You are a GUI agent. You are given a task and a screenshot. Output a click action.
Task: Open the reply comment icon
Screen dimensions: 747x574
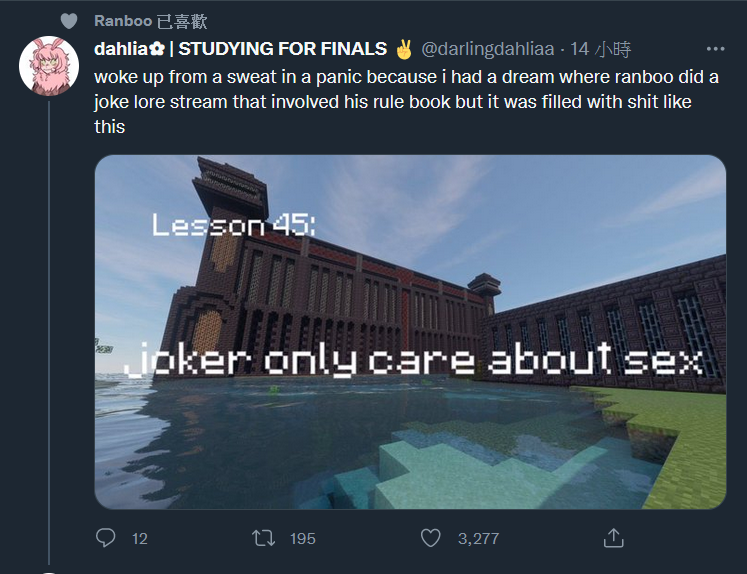pyautogui.click(x=105, y=538)
